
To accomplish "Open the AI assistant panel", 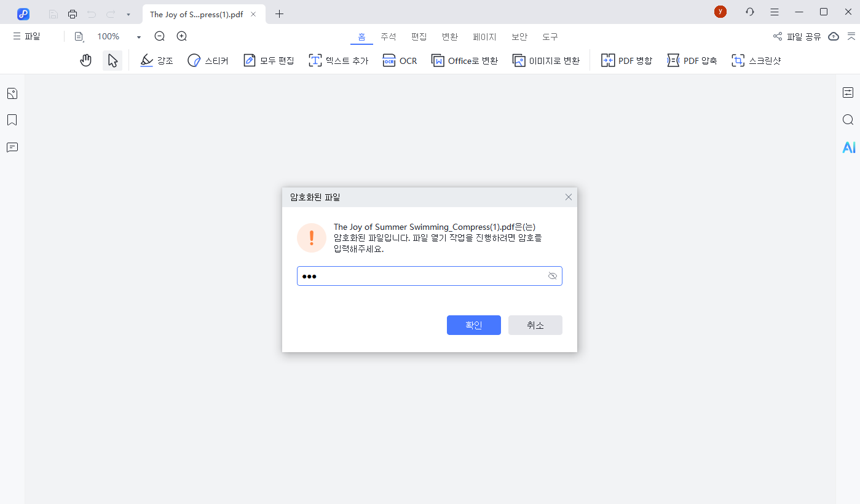I will (x=848, y=147).
